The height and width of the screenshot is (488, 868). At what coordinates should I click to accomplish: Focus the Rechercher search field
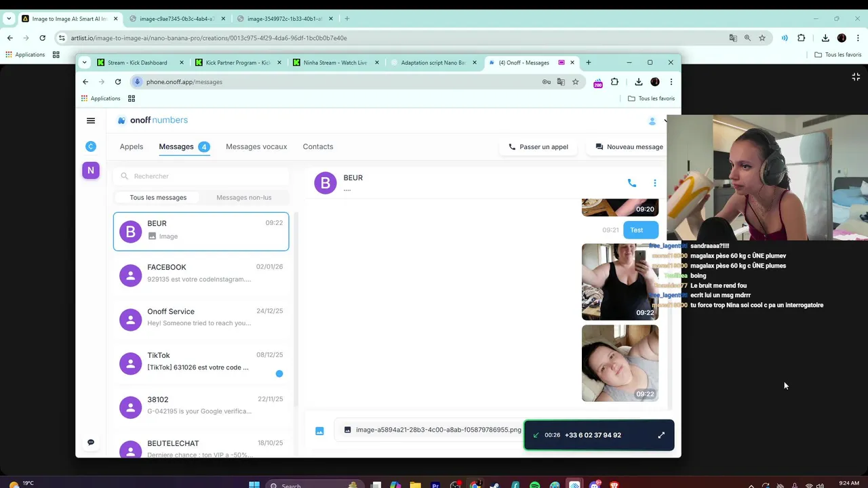pos(201,176)
